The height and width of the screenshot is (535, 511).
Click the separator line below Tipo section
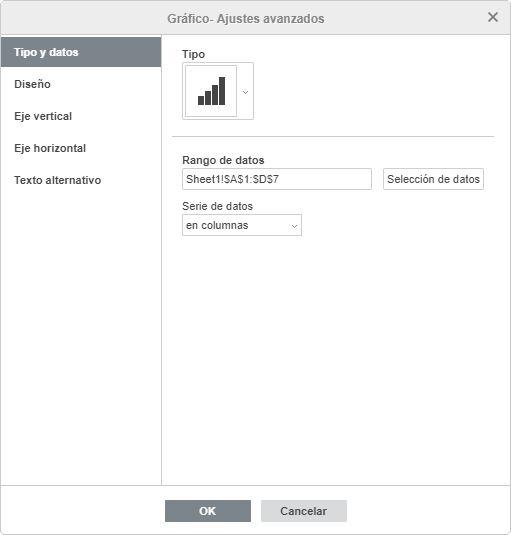[333, 136]
